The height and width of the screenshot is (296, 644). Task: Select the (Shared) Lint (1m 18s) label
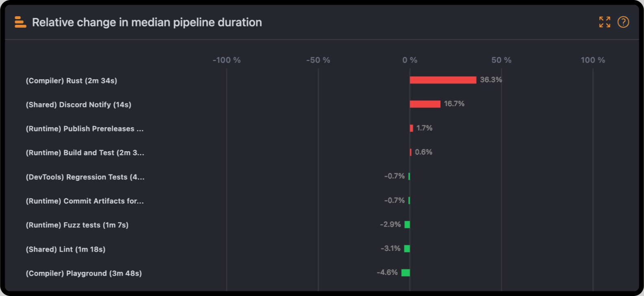point(65,250)
